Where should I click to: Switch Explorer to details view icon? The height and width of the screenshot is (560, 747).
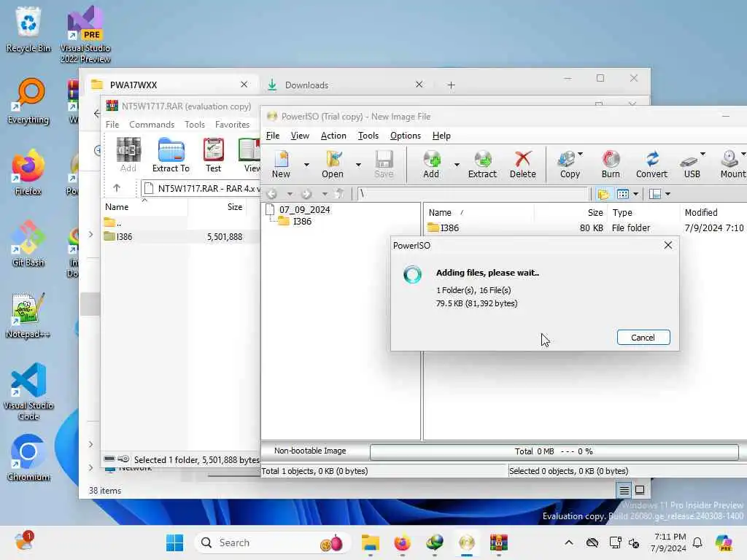point(624,490)
